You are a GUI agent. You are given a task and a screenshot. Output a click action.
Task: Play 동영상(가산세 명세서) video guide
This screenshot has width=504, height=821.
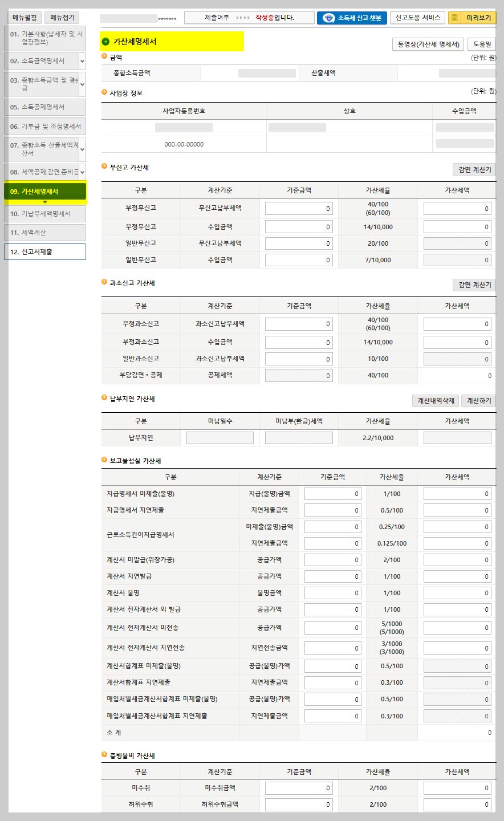tap(428, 44)
